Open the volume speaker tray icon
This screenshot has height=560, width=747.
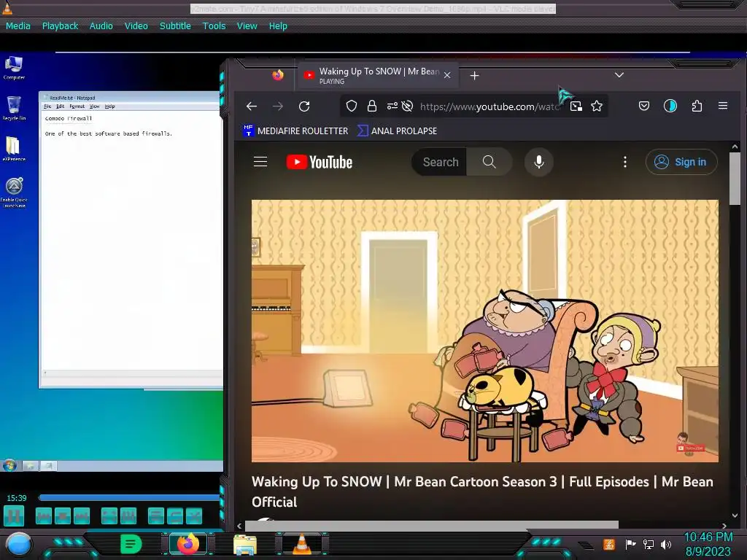666,544
